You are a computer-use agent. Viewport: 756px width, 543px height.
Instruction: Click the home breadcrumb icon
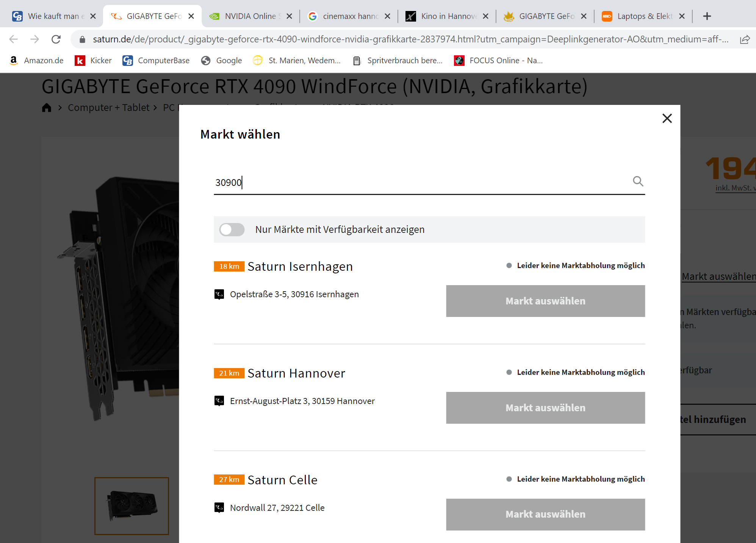coord(47,108)
